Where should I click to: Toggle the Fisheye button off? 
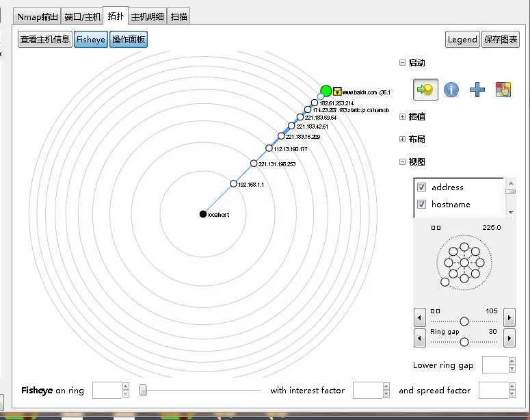(x=91, y=40)
